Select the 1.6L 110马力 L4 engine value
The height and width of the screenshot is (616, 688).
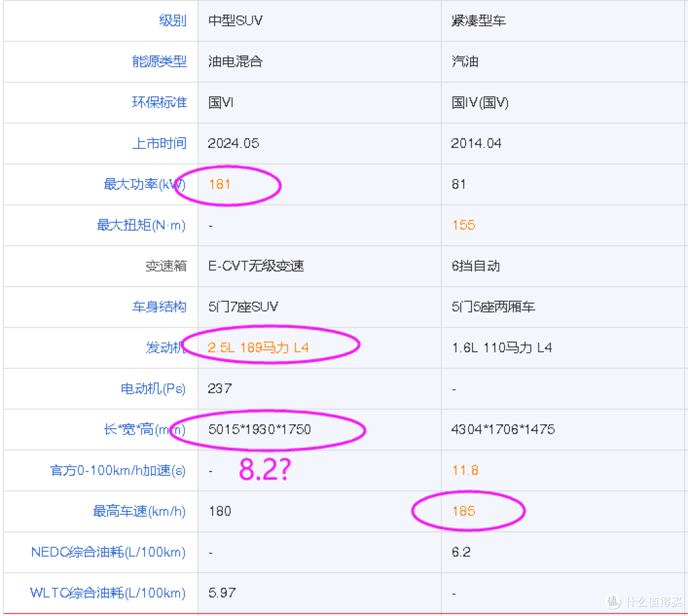coord(502,347)
